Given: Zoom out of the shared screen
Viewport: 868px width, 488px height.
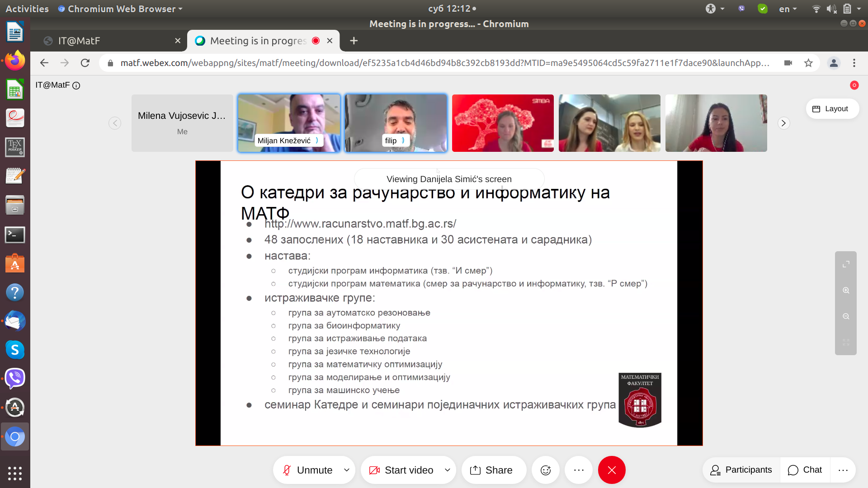Looking at the screenshot, I should pyautogui.click(x=846, y=316).
